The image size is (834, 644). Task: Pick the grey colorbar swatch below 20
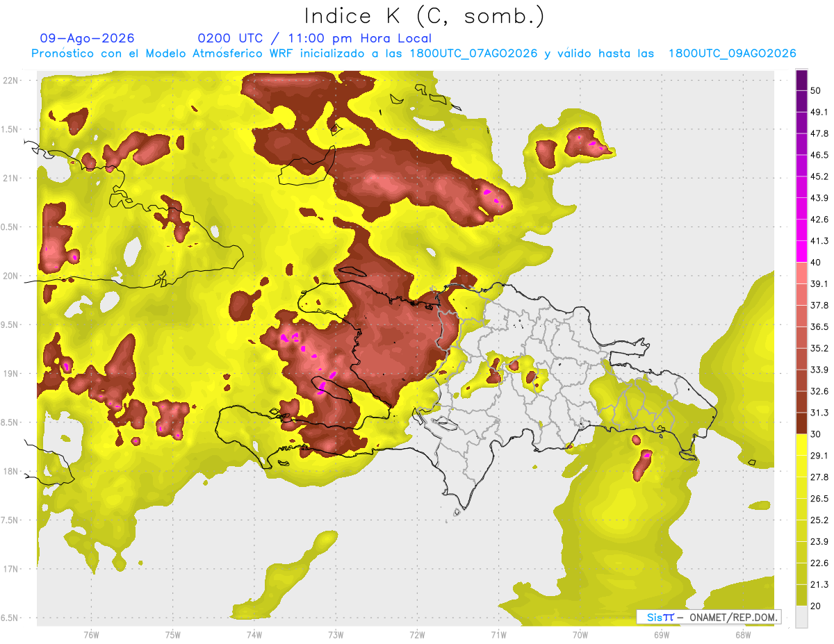[x=801, y=616]
